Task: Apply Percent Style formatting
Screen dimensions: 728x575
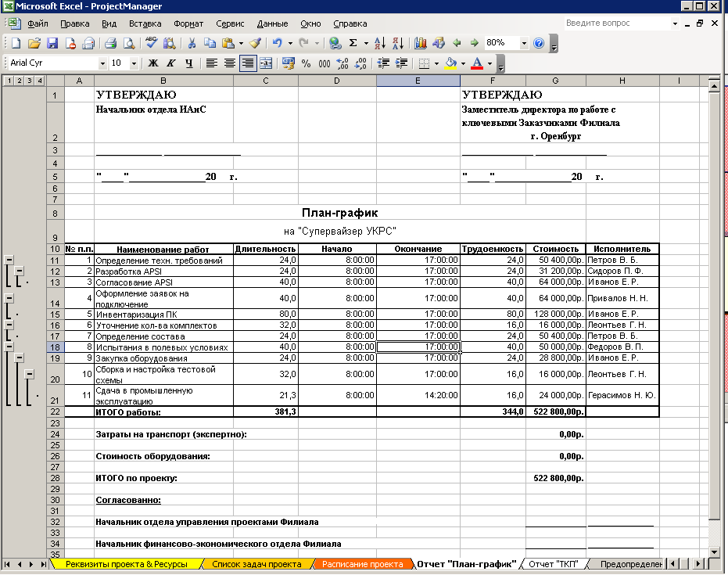Action: pyautogui.click(x=306, y=63)
